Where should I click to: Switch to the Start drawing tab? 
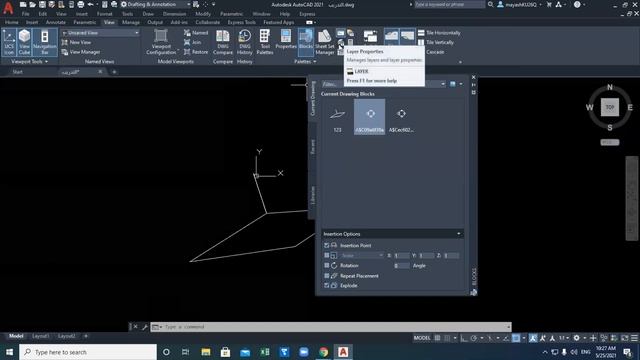[18, 72]
